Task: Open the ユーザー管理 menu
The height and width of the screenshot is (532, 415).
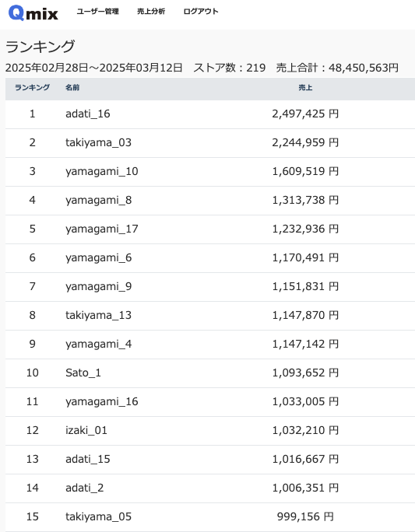Action: pos(97,12)
